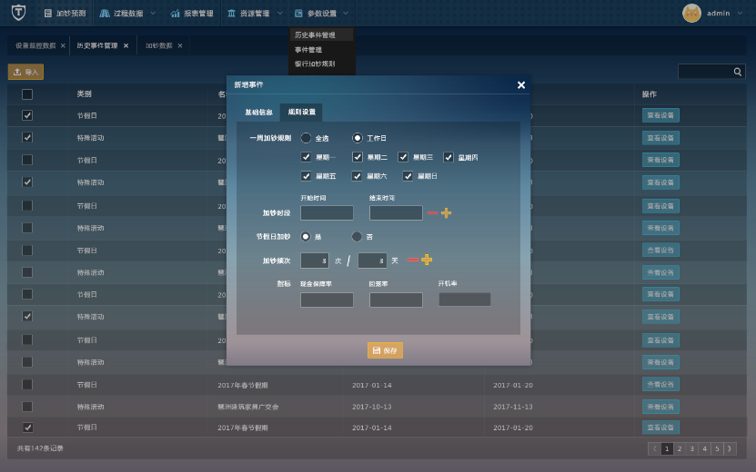The image size is (756, 472).
Task: Close the 历史事件管理 tab with its X
Action: coord(126,46)
